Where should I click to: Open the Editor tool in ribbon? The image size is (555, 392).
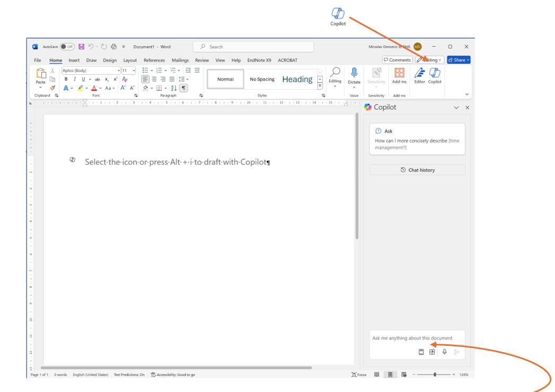[x=420, y=76]
